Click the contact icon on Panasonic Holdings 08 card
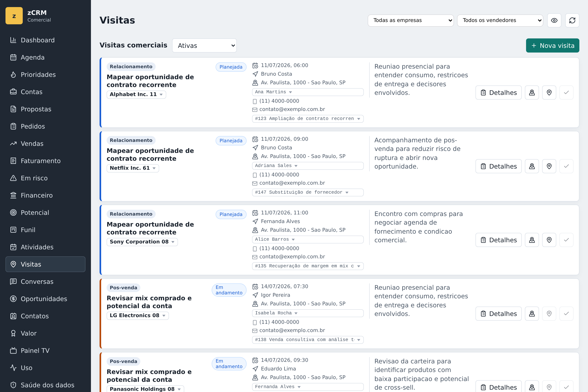The width and height of the screenshot is (588, 392). (x=532, y=387)
